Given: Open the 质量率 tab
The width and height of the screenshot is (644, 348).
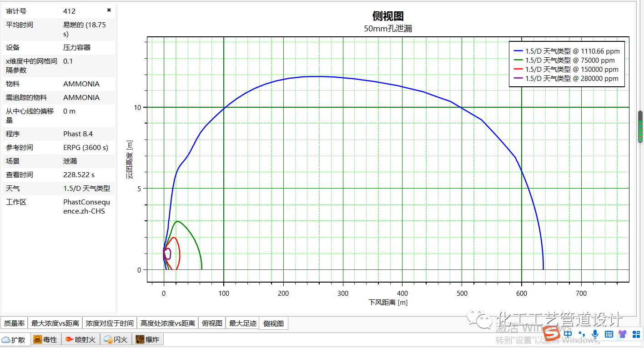Looking at the screenshot, I should (14, 323).
